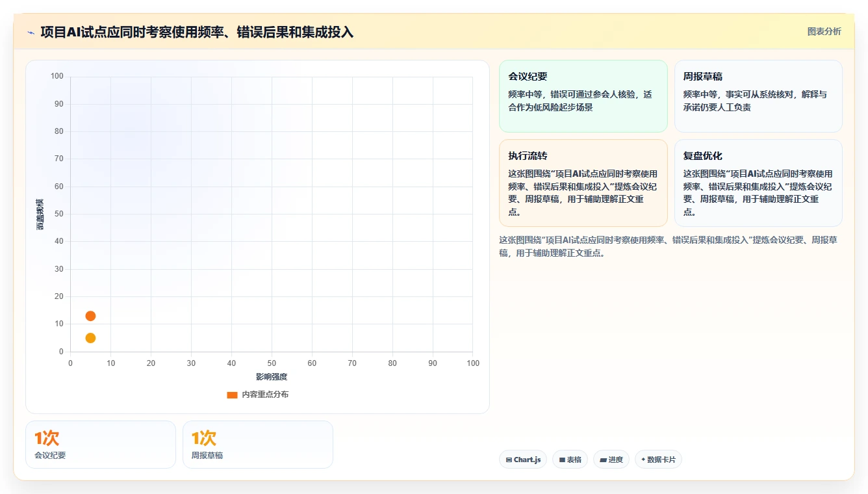The image size is (868, 494).
Task: Click the yellow-orange scatter data point
Action: click(x=90, y=338)
